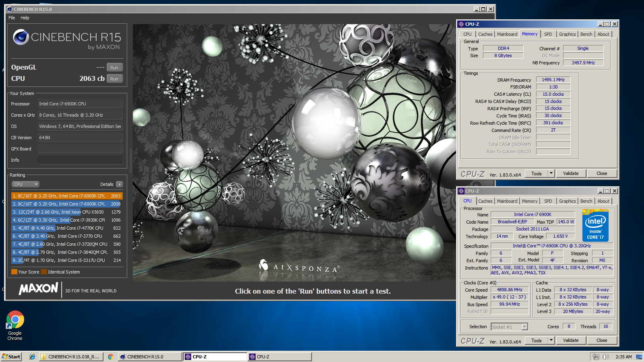Switch to SPD tab in lower CPU-Z
The image size is (644, 362).
(548, 201)
